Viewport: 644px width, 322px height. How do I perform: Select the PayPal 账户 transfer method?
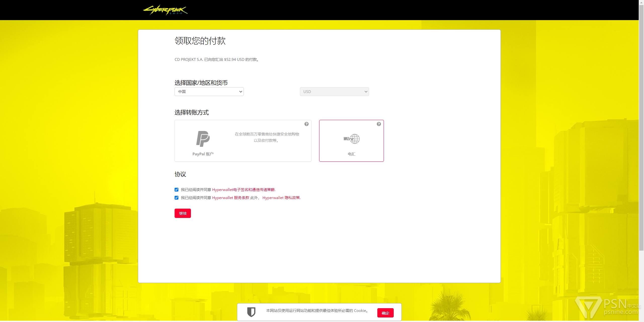[x=203, y=154]
